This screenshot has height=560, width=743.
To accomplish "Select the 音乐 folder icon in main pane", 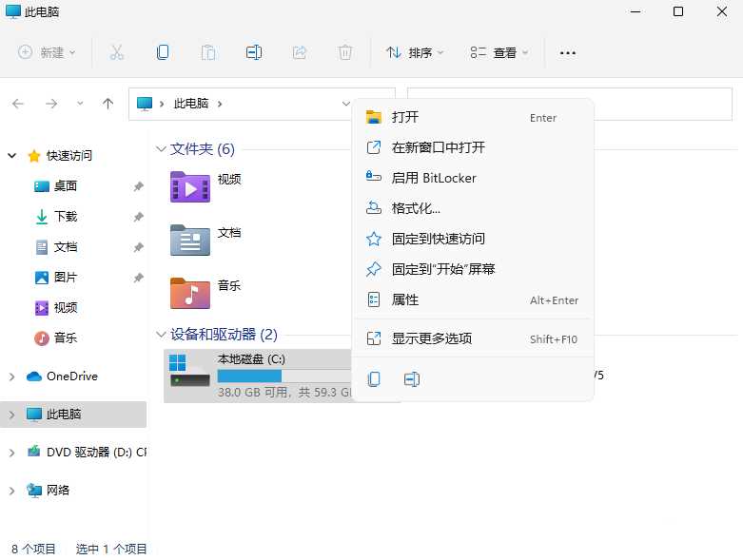I will [190, 294].
